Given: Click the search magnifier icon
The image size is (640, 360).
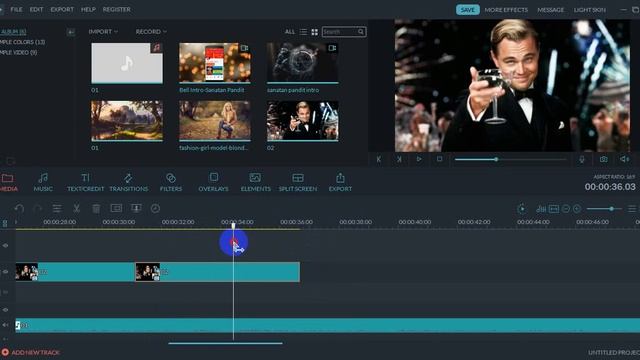Looking at the screenshot, I should tap(361, 31).
